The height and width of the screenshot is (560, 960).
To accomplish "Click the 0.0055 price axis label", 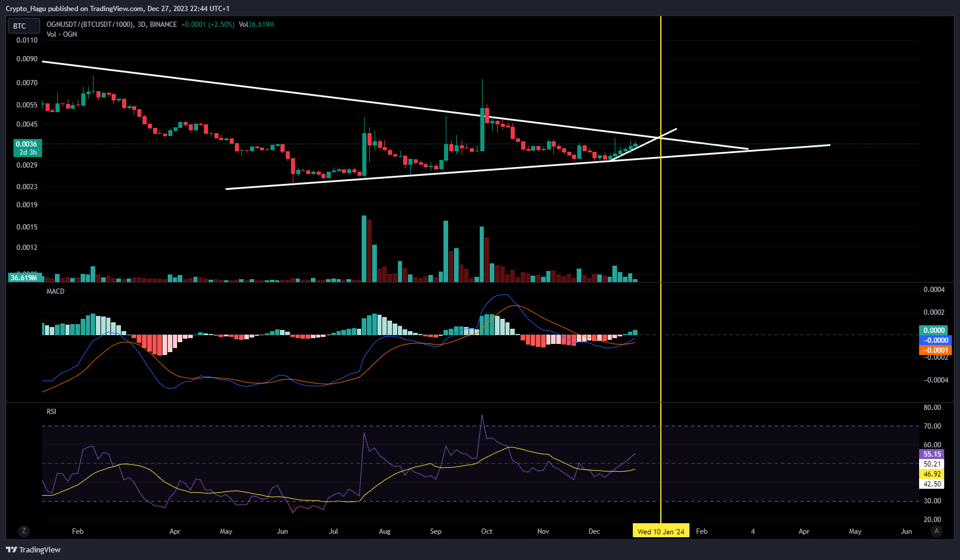I will (x=27, y=105).
